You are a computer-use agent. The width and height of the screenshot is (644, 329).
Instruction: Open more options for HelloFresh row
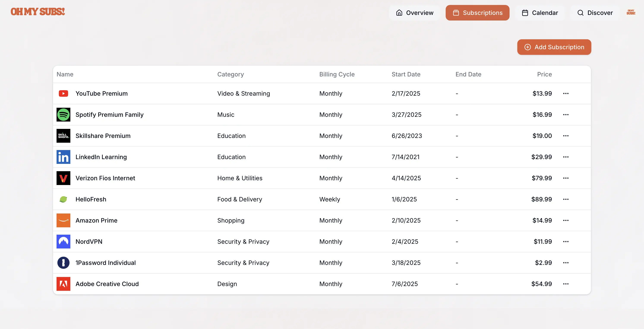[x=566, y=199]
